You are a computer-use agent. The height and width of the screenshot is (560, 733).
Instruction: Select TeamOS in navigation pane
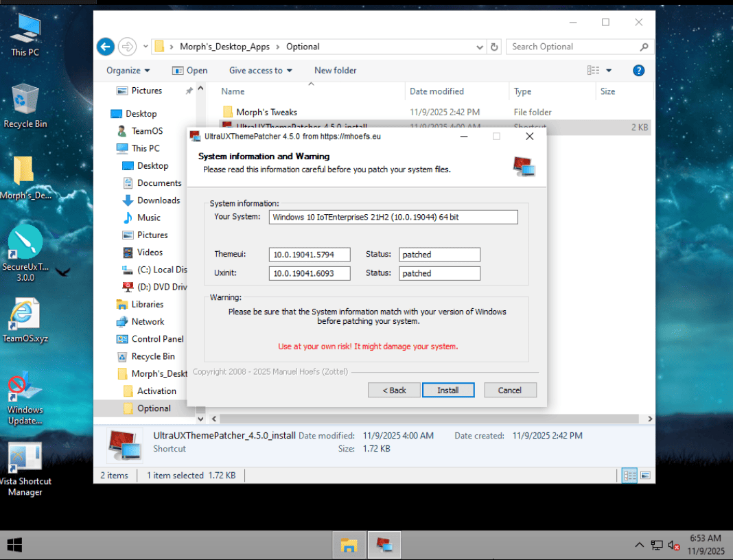click(147, 131)
